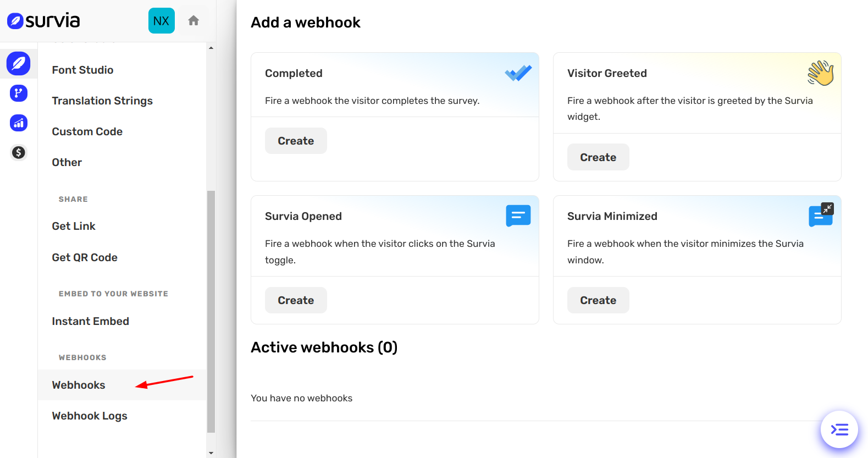Go to Get QR Code
Image resolution: width=868 pixels, height=458 pixels.
point(85,257)
